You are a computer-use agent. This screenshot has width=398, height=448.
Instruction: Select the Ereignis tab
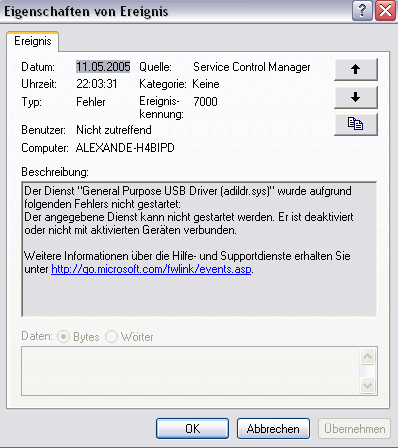[33, 41]
